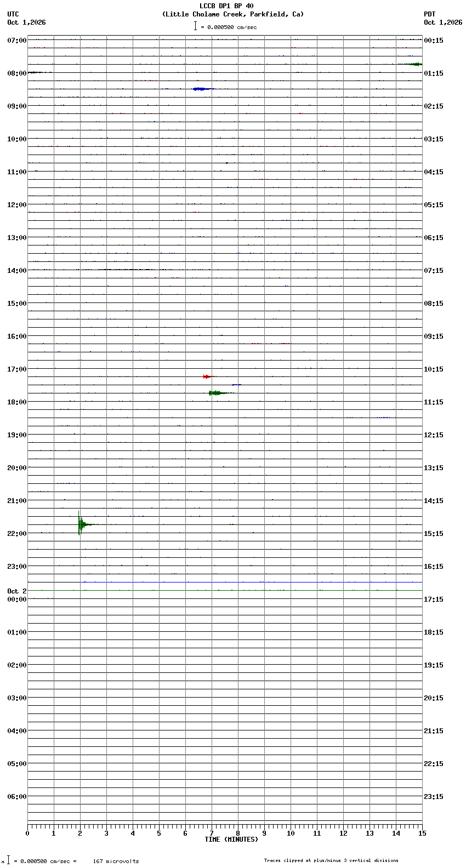Viewport: 466px width, 868px height.
Task: Click the scale bar symbol beside the top scale text
Action: click(195, 26)
